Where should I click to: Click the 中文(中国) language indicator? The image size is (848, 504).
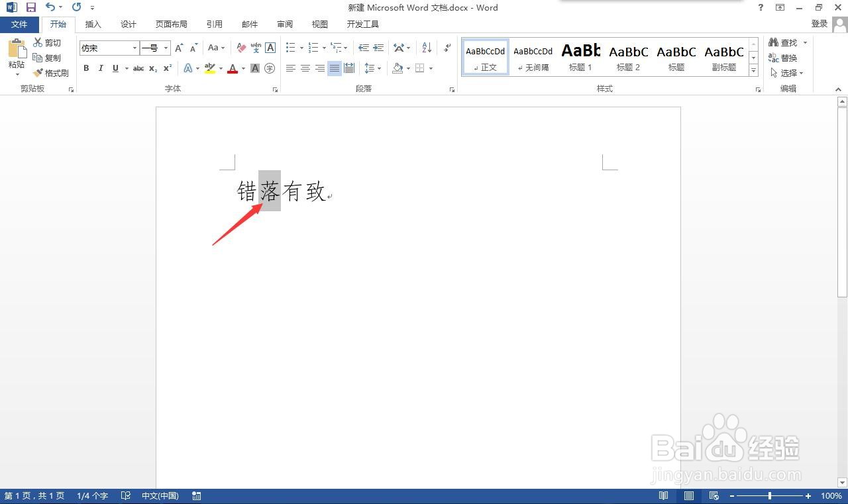click(x=160, y=496)
